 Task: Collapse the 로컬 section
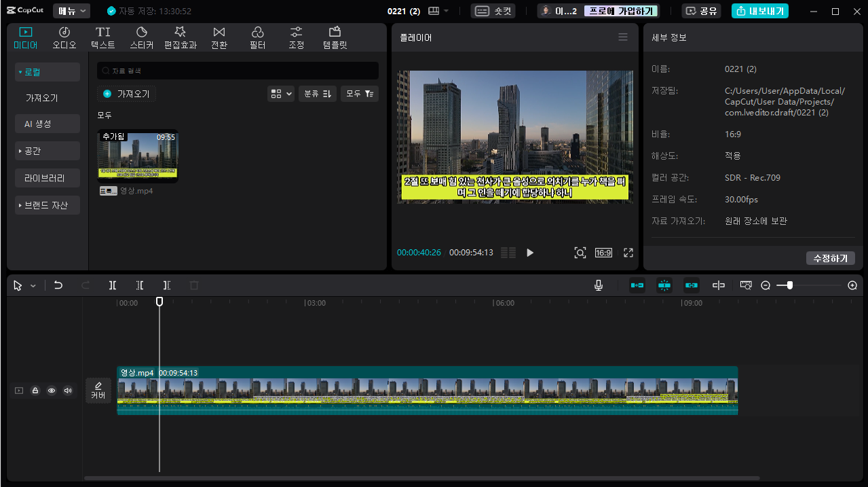click(x=48, y=72)
